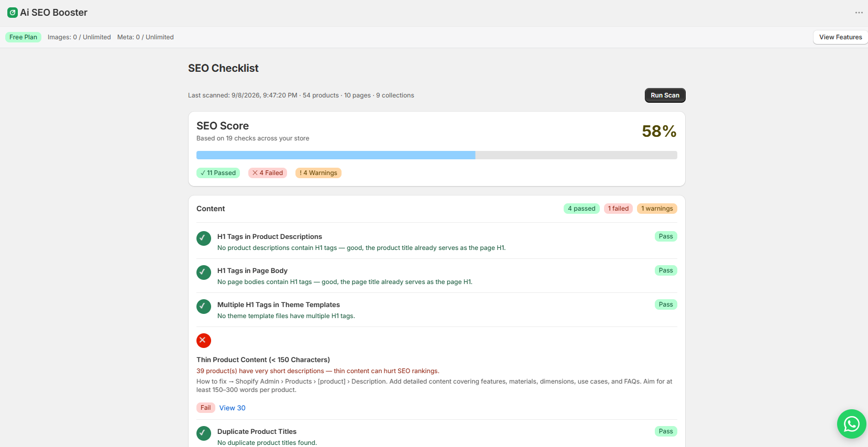This screenshot has height=447, width=868.
Task: Click the Free Plan badge
Action: [23, 37]
